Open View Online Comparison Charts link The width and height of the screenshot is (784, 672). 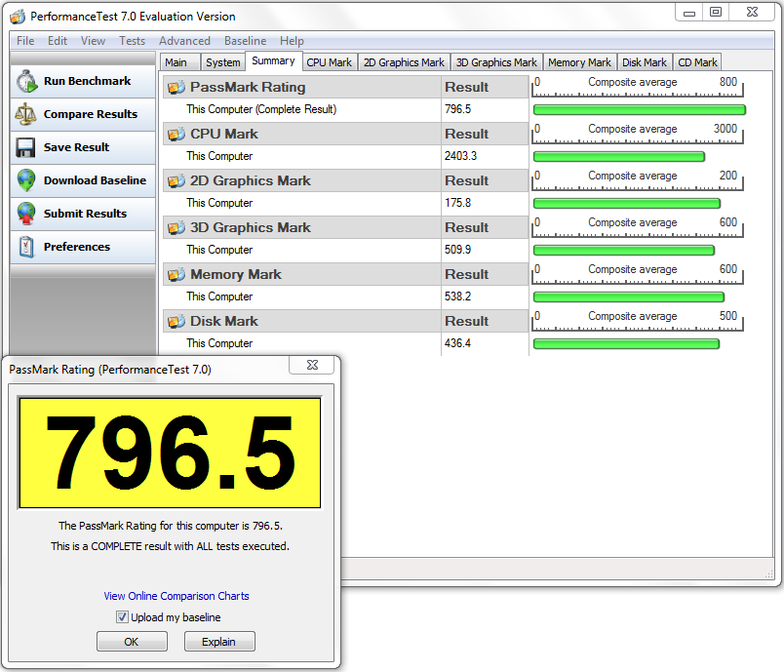(176, 596)
